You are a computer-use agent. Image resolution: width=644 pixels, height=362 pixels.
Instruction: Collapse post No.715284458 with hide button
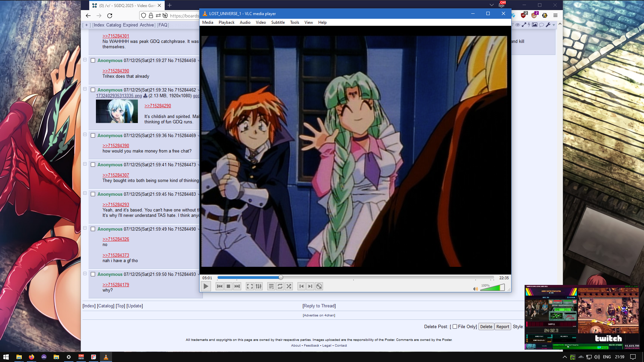[85, 60]
